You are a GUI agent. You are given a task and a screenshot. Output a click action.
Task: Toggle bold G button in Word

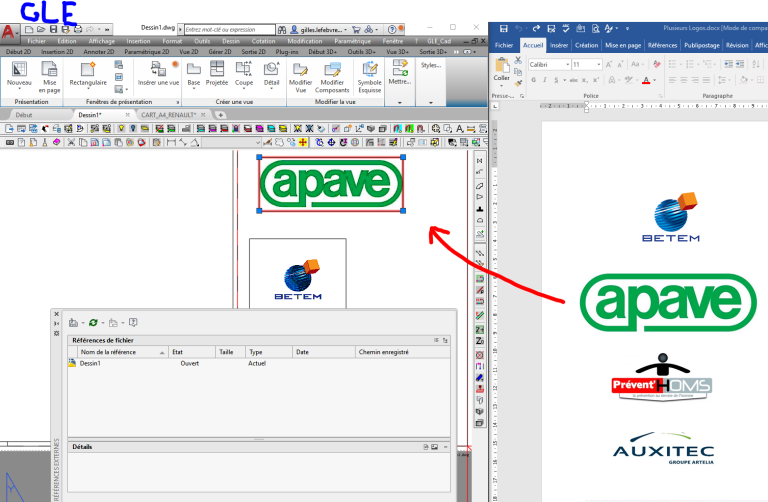pyautogui.click(x=533, y=80)
